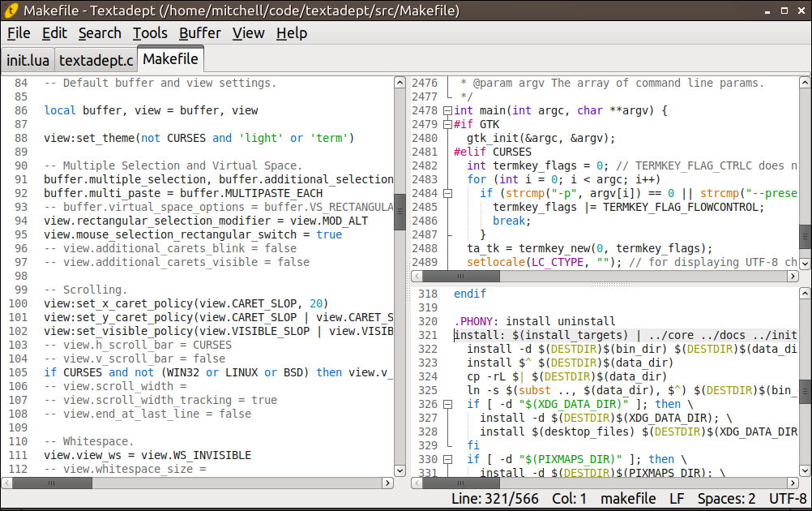
Task: Open the File menu
Action: (x=19, y=33)
